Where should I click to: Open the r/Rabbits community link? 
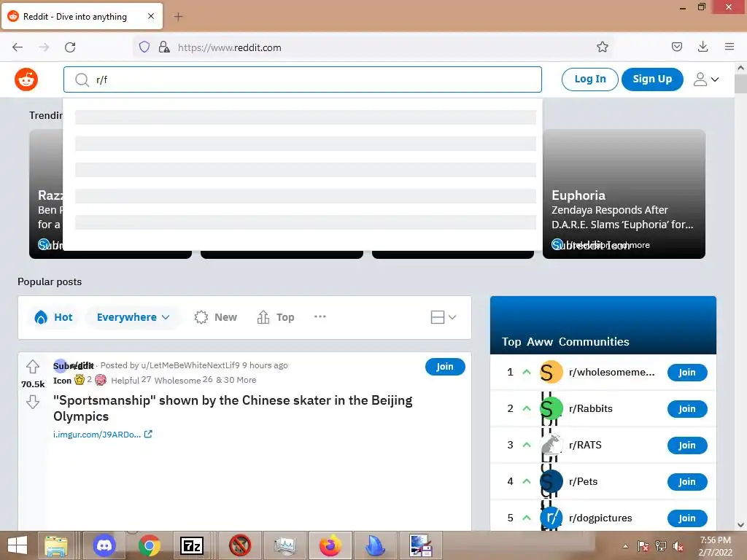coord(591,408)
